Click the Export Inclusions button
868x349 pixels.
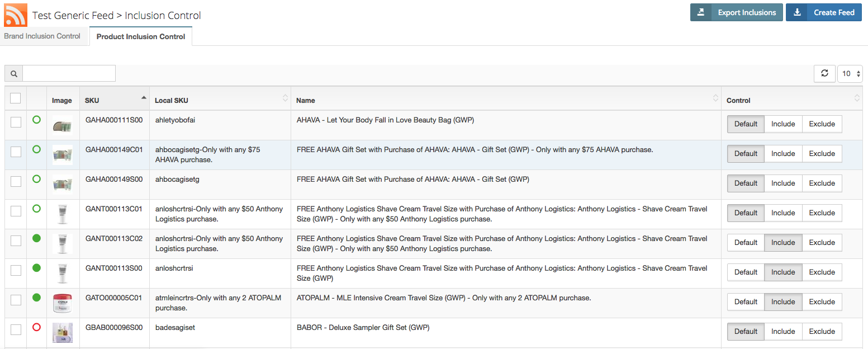pyautogui.click(x=737, y=12)
